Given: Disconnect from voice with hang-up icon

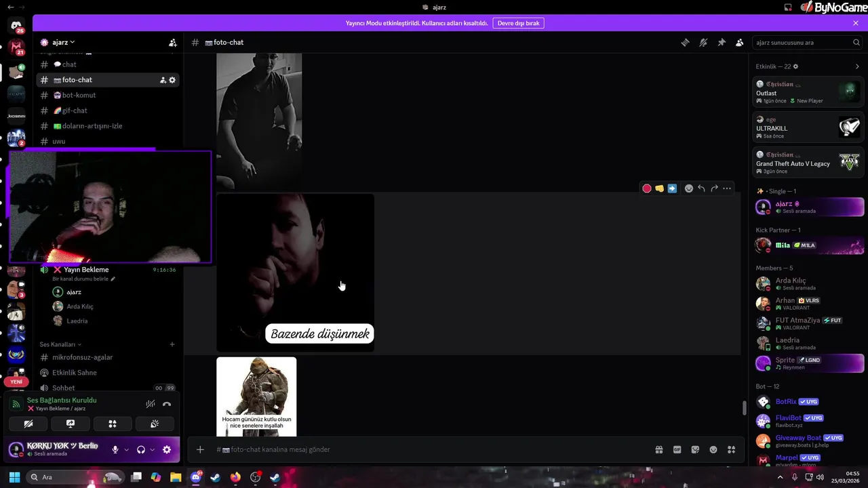Looking at the screenshot, I should [167, 404].
